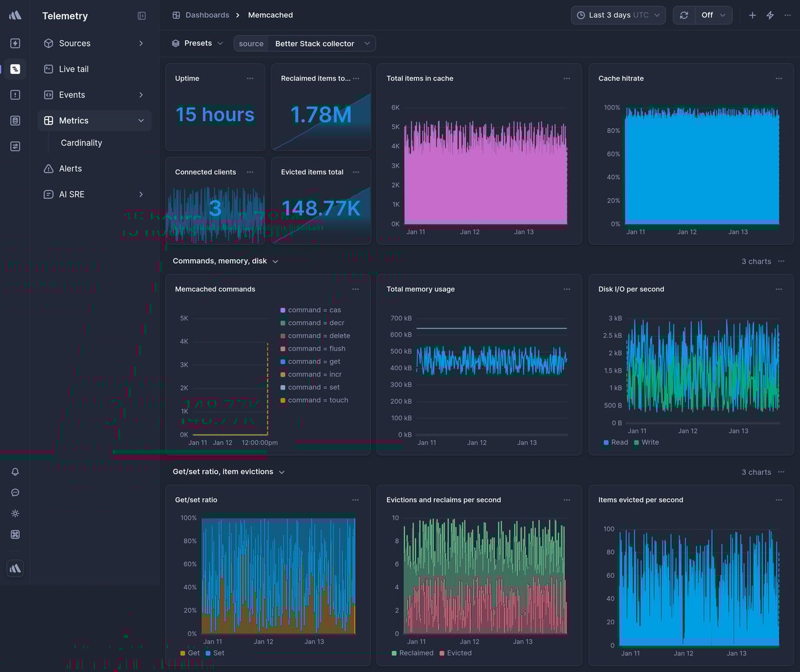This screenshot has height=672, width=800.
Task: Collapse the Commands, memory, disk section
Action: coord(275,261)
